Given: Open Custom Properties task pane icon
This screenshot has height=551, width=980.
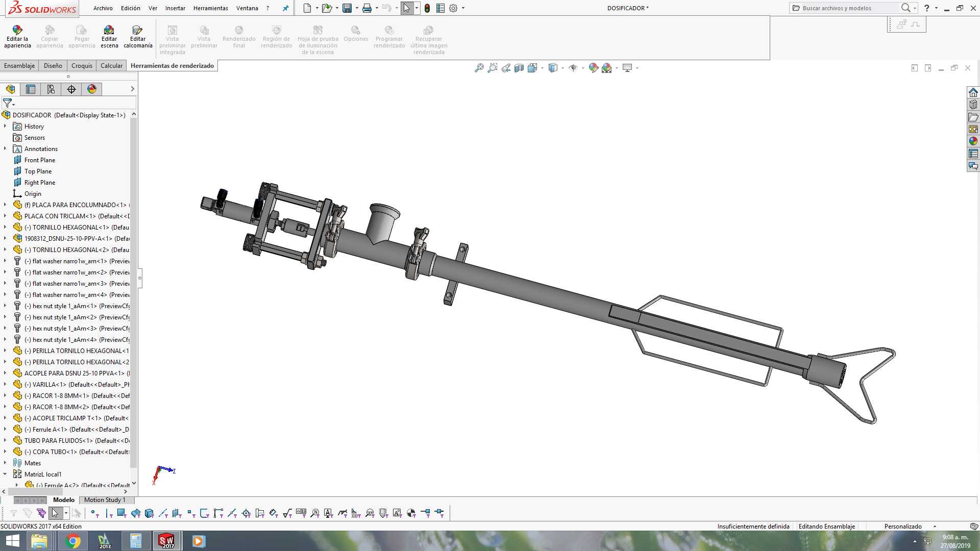Looking at the screenshot, I should tap(973, 154).
